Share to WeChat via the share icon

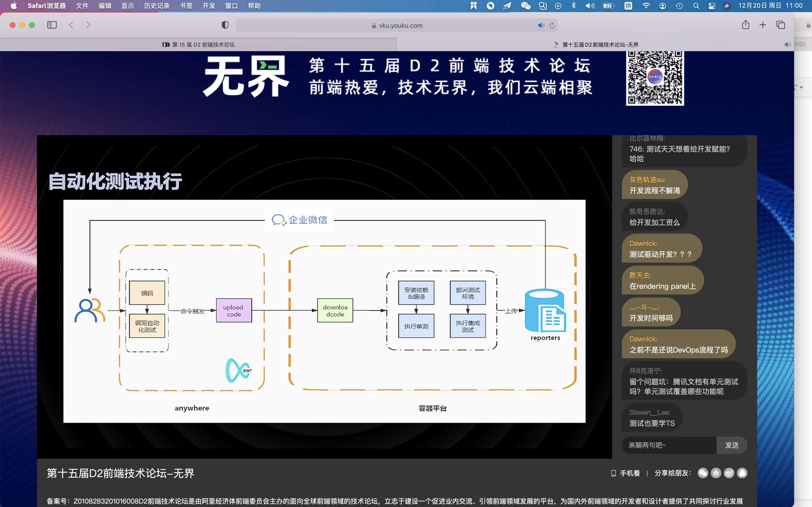click(703, 473)
